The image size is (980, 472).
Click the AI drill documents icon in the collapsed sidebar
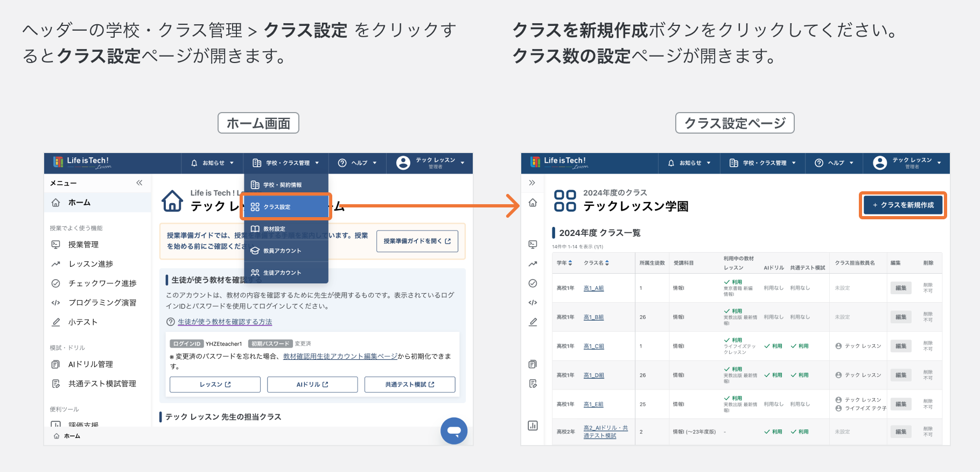[533, 364]
